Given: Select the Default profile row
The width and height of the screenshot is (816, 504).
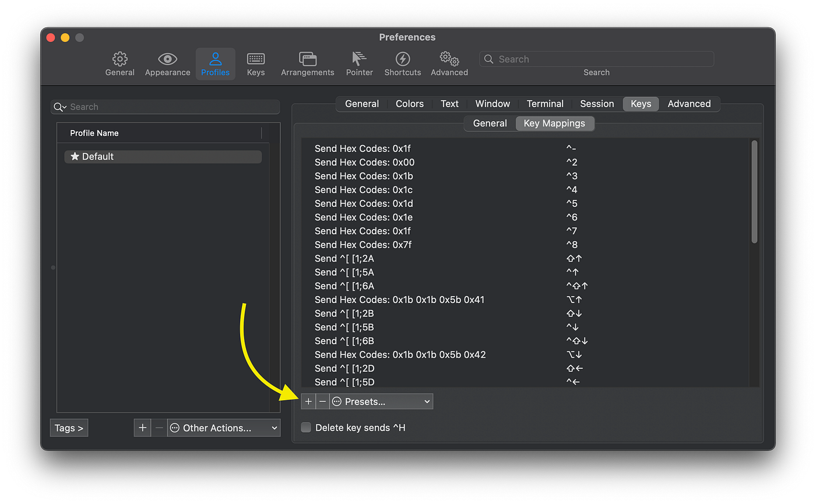Looking at the screenshot, I should pos(163,157).
